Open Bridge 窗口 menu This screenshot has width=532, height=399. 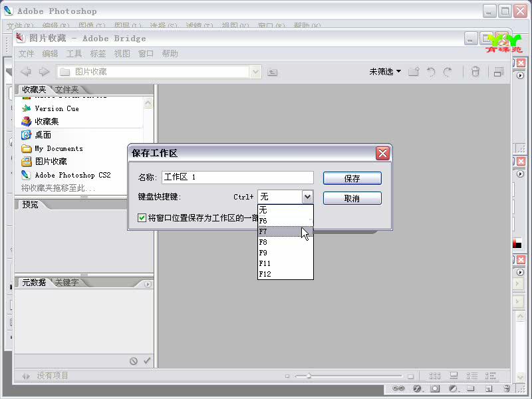tap(146, 54)
